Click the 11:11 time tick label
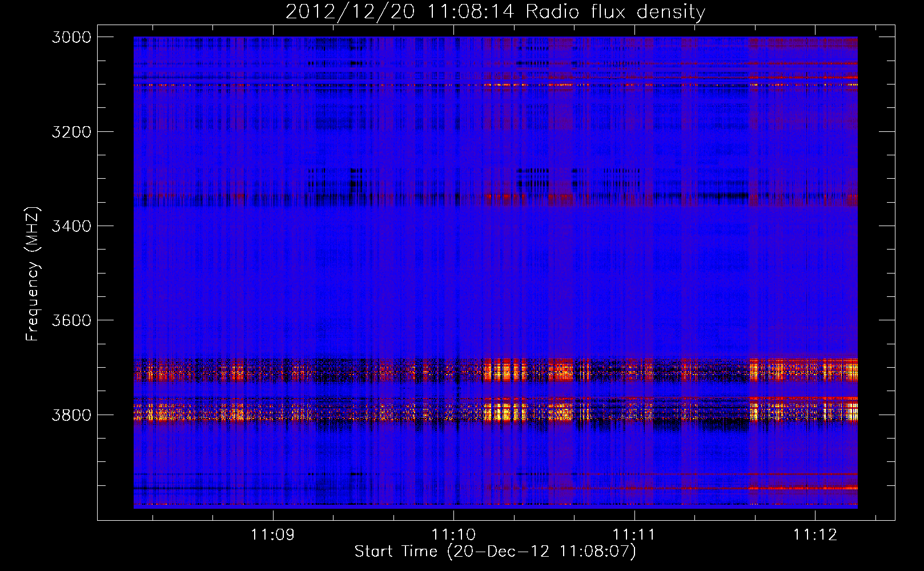The height and width of the screenshot is (571, 924). click(634, 535)
